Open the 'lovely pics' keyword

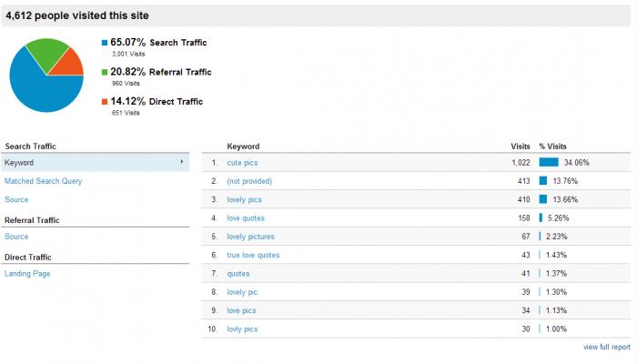[244, 199]
